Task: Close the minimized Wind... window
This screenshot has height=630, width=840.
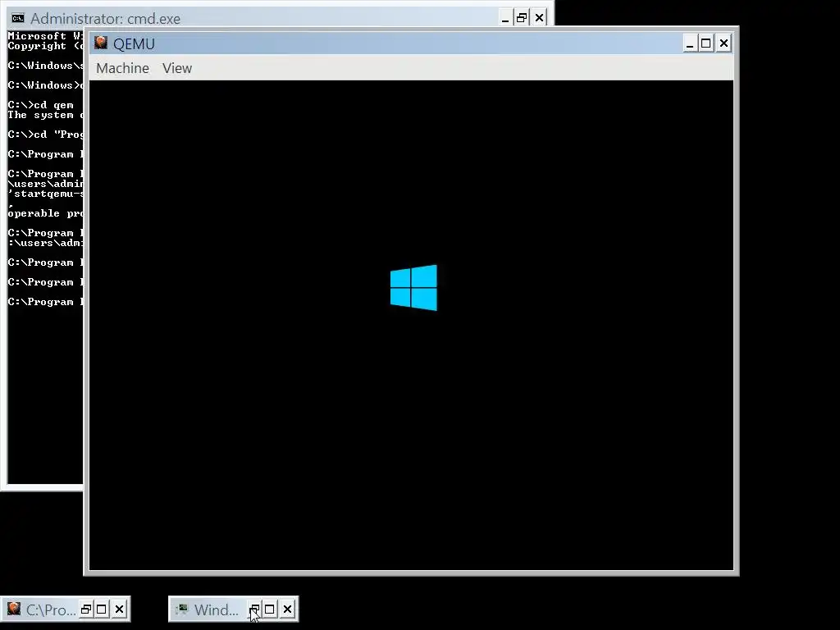Action: pos(287,609)
